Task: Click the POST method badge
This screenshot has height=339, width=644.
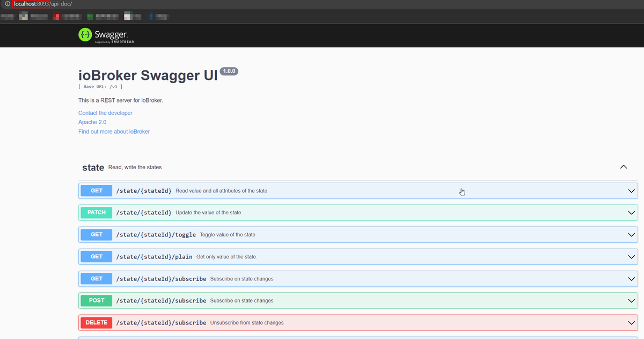Action: (x=97, y=301)
